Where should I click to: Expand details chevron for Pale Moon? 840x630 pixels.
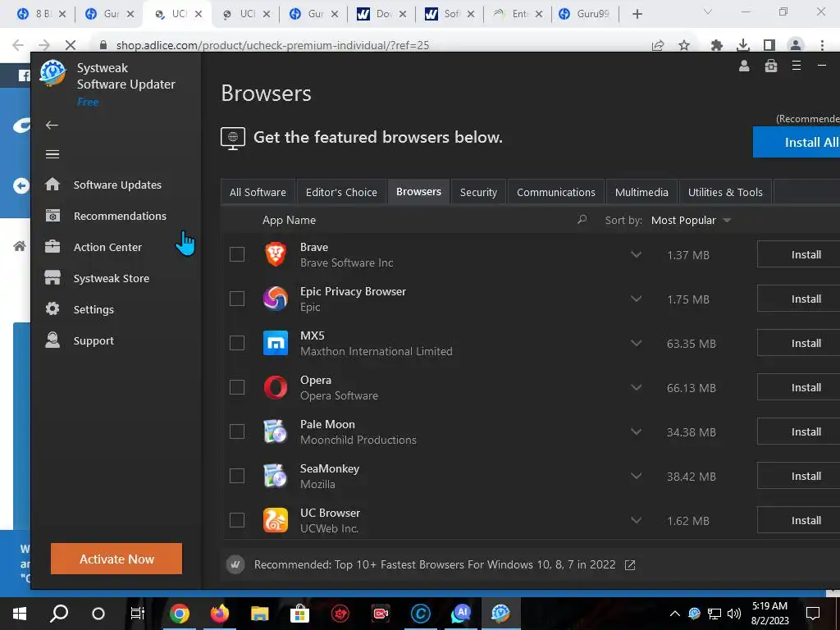click(636, 431)
